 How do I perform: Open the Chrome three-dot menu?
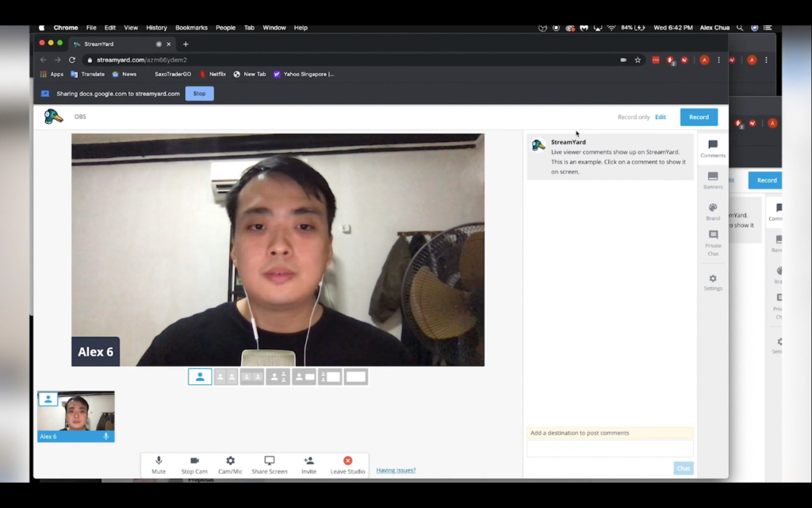[718, 60]
